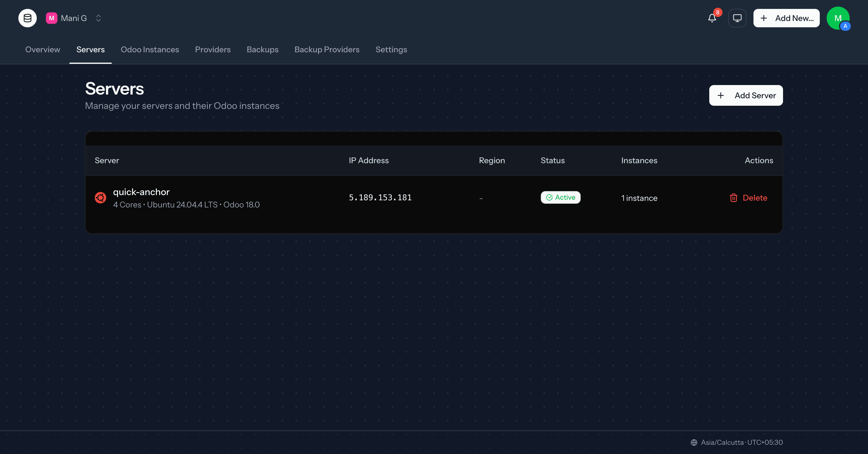Screen dimensions: 868x454
Task: Switch to Odoo Instances tab
Action: [x=150, y=50]
